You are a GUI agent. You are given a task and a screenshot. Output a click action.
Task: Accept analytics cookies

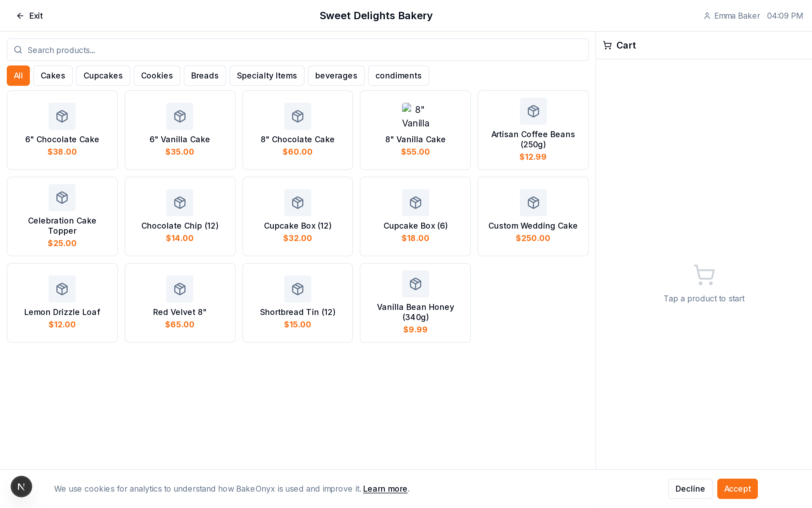tap(737, 489)
